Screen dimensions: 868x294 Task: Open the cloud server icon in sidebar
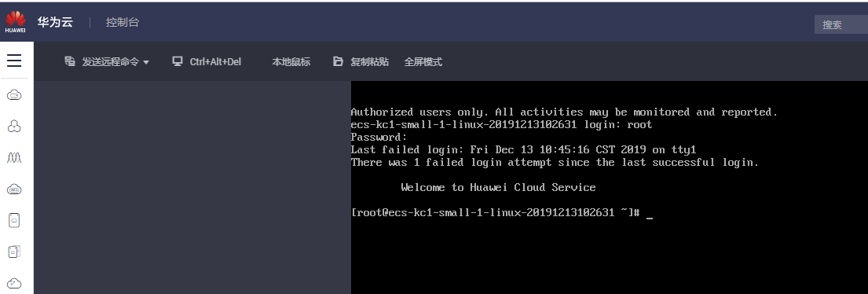(x=14, y=95)
